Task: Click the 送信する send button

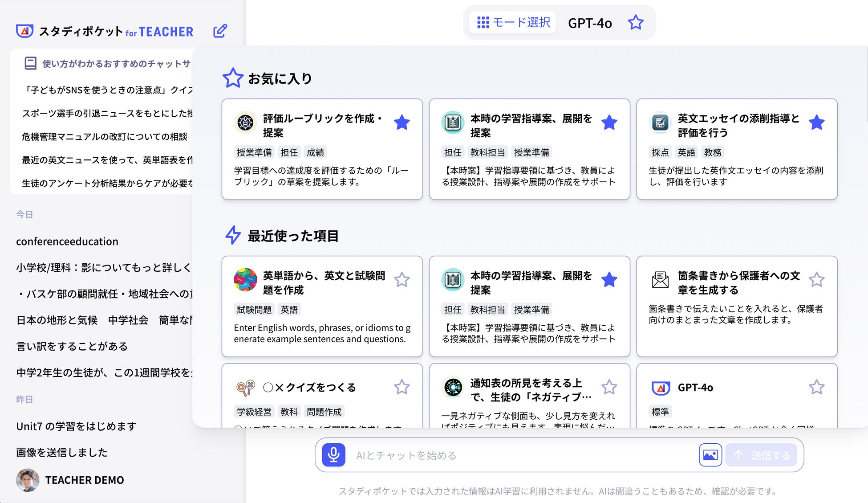Action: 761,455
